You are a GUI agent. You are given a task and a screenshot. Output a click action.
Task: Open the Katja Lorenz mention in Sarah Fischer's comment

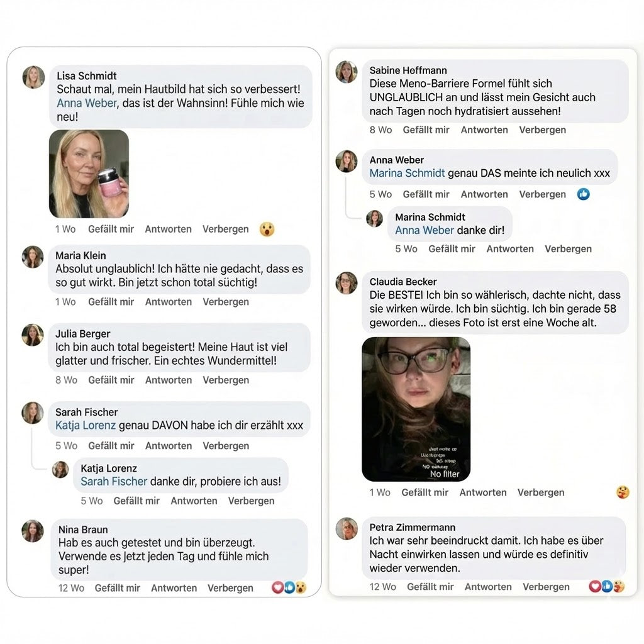pos(84,426)
